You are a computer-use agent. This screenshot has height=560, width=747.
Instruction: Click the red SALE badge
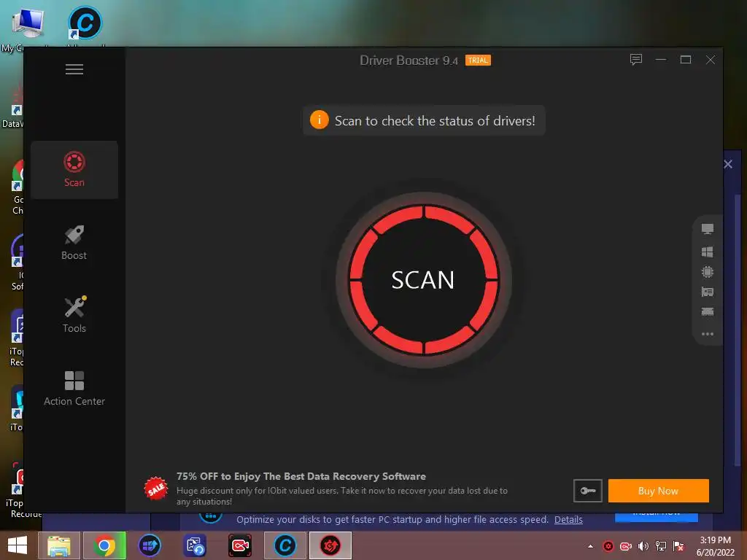(156, 489)
